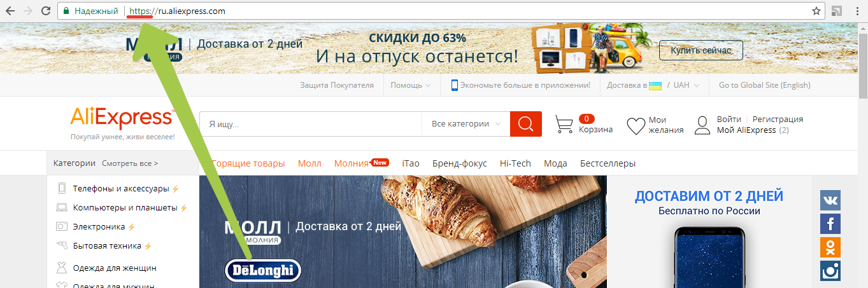Open the Бренд-фокус tab
868x288 pixels.
pyautogui.click(x=460, y=163)
